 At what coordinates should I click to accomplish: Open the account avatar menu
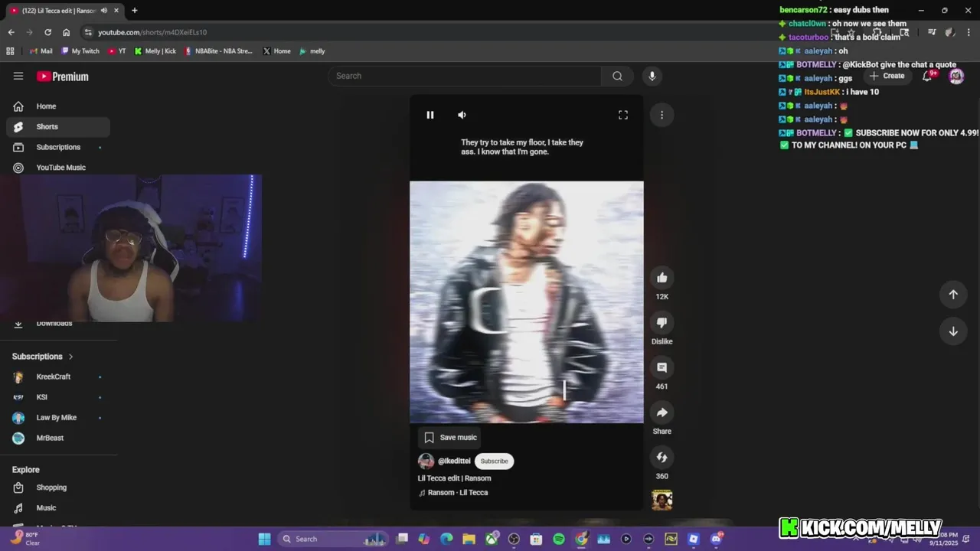pos(956,76)
